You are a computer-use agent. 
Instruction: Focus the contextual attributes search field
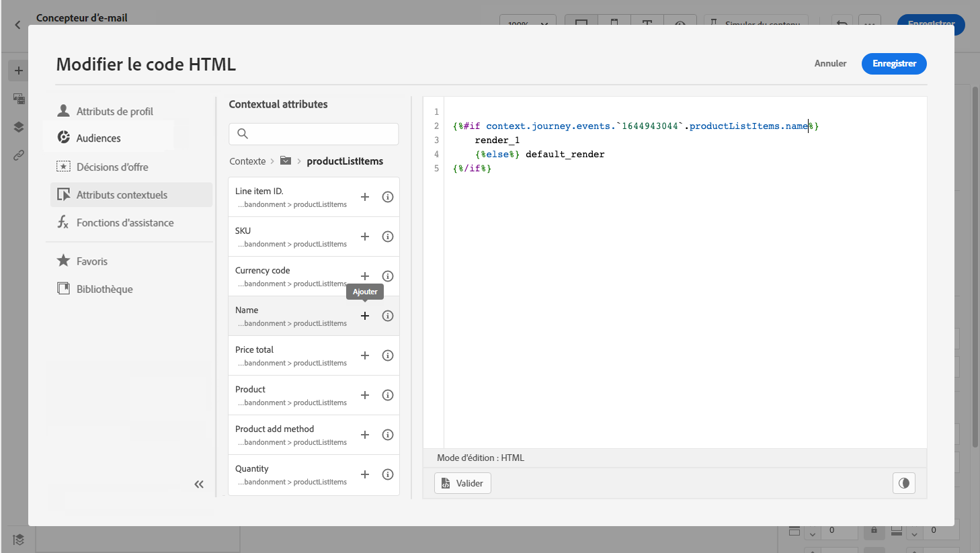click(314, 134)
